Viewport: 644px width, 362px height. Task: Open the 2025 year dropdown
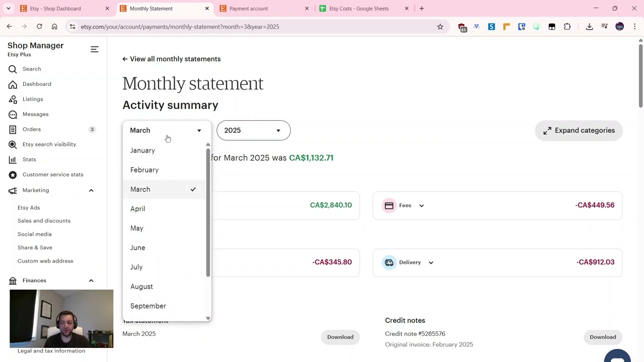pyautogui.click(x=254, y=130)
